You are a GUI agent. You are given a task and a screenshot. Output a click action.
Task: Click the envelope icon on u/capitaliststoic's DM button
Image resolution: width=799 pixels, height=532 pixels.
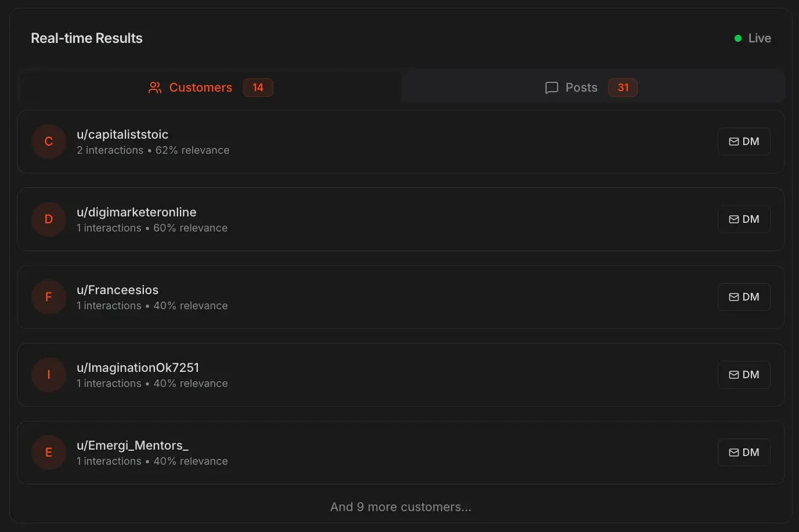pyautogui.click(x=733, y=141)
